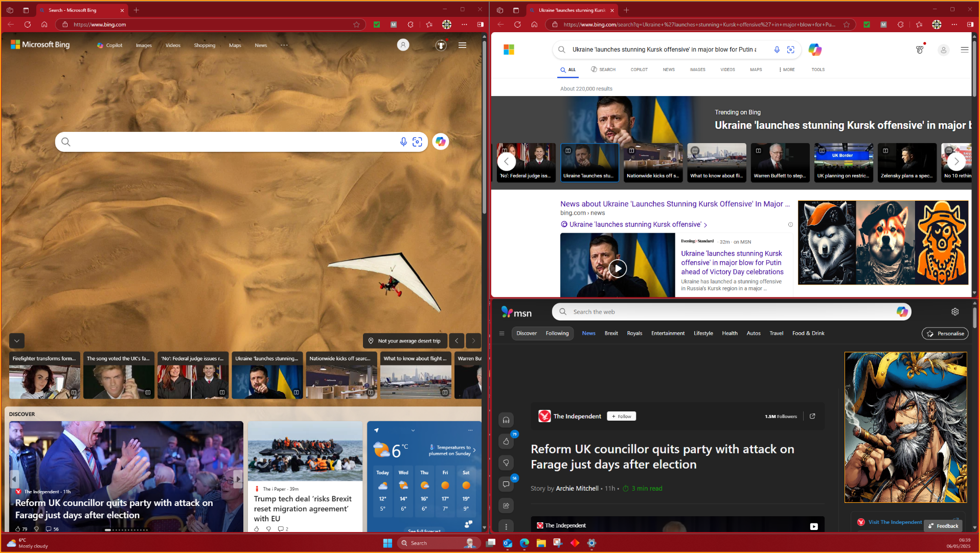Click voice search microphone on Bing homepage

403,142
